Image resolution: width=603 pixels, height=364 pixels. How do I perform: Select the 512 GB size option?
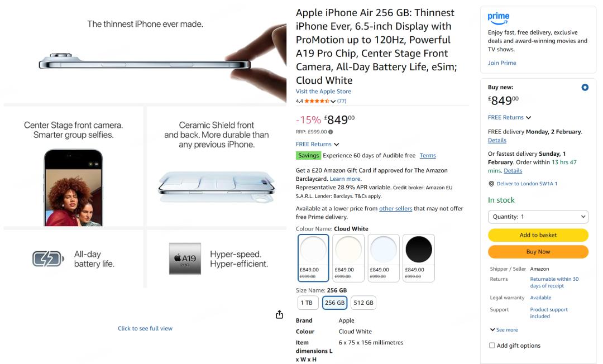[363, 303]
